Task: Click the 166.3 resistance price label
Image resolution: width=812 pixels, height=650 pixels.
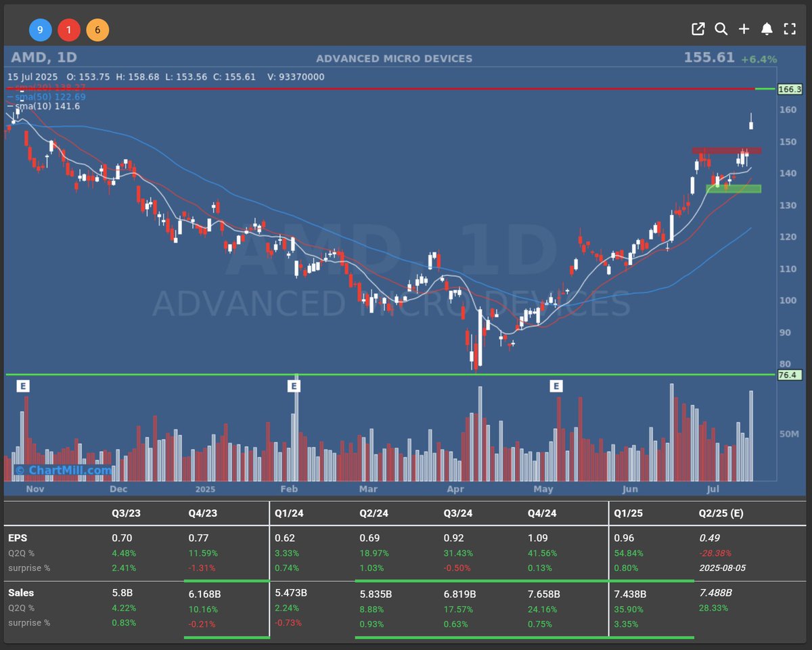Action: coord(790,89)
